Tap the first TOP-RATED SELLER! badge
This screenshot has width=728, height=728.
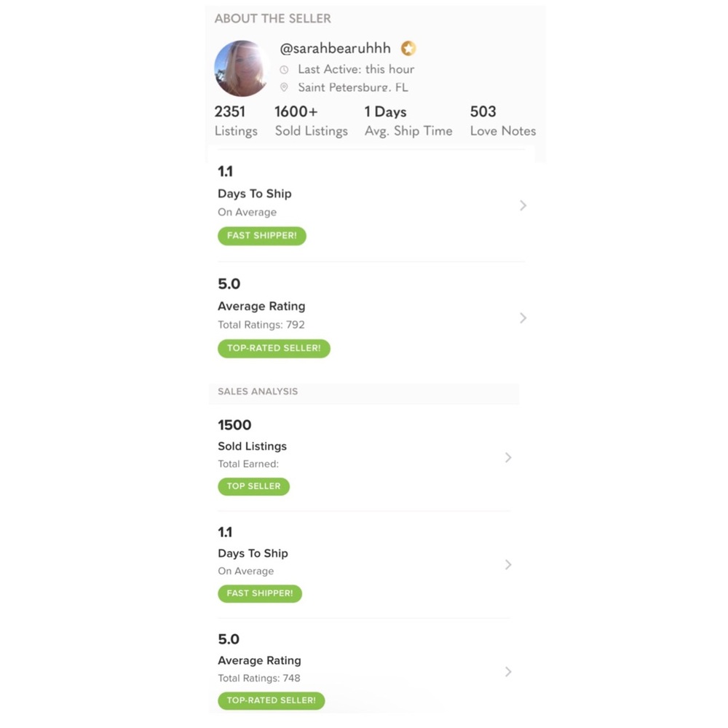pyautogui.click(x=274, y=348)
